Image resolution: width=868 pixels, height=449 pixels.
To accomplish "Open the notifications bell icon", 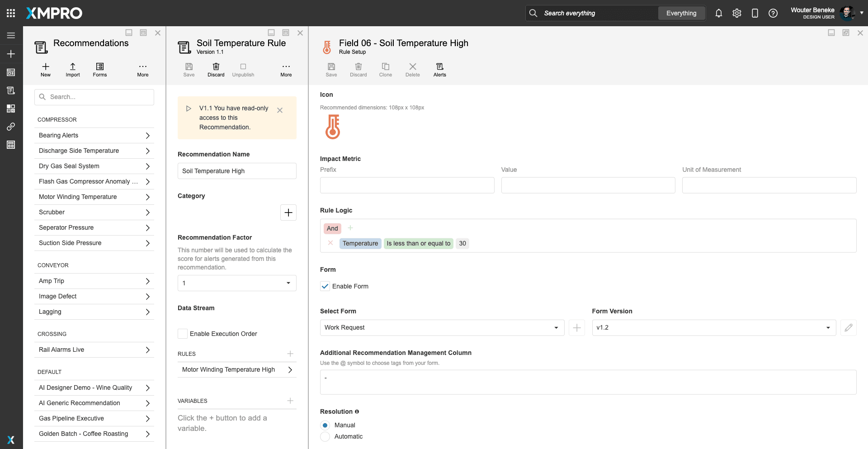I will click(x=718, y=13).
